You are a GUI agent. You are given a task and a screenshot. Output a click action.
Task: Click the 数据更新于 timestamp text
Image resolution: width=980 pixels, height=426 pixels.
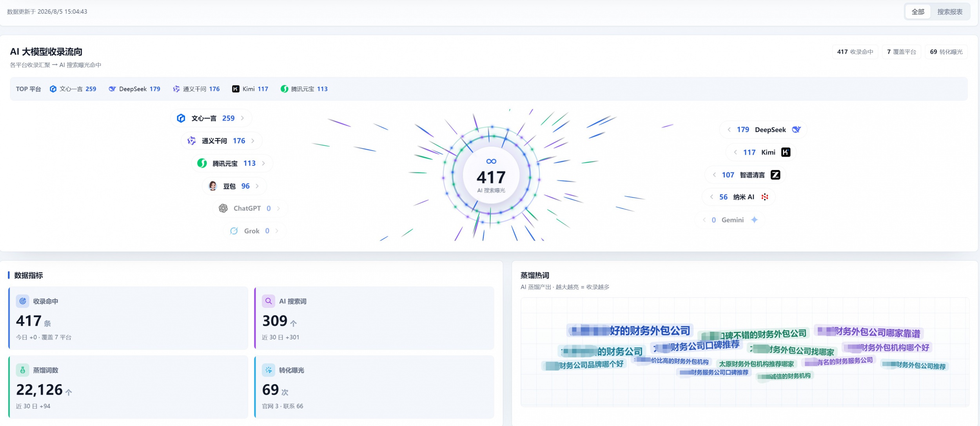(47, 12)
